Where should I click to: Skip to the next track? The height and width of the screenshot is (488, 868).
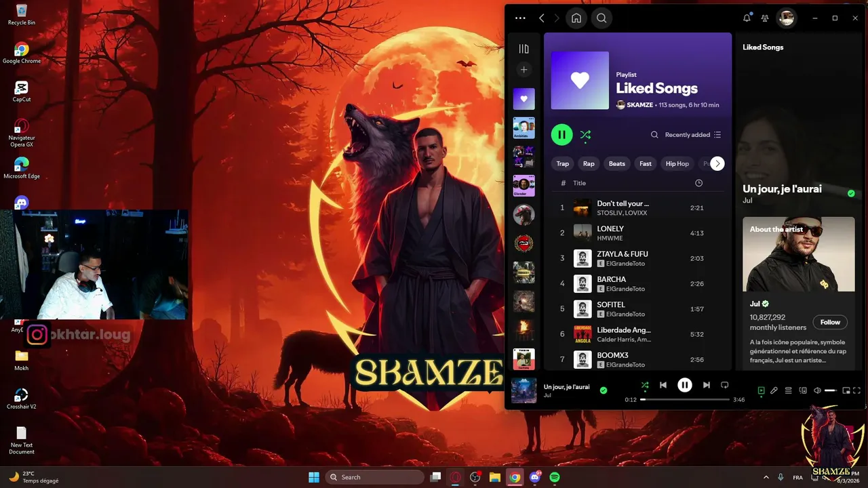pyautogui.click(x=707, y=385)
